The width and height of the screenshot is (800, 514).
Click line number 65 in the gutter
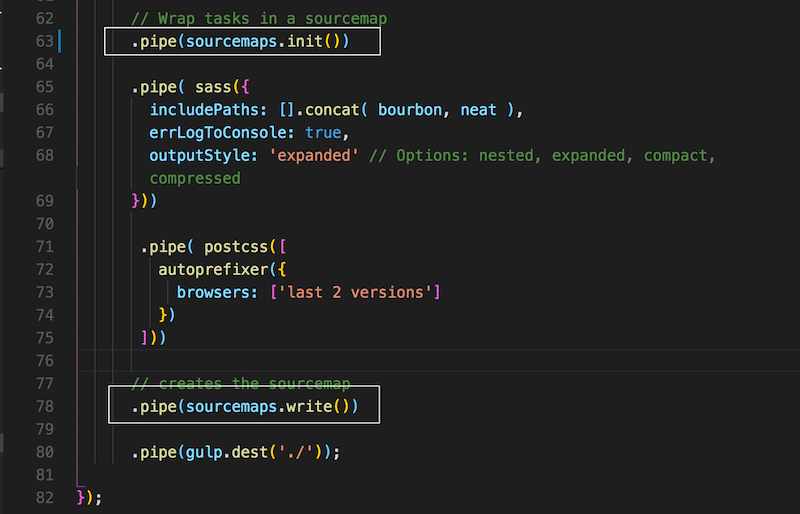tap(44, 87)
